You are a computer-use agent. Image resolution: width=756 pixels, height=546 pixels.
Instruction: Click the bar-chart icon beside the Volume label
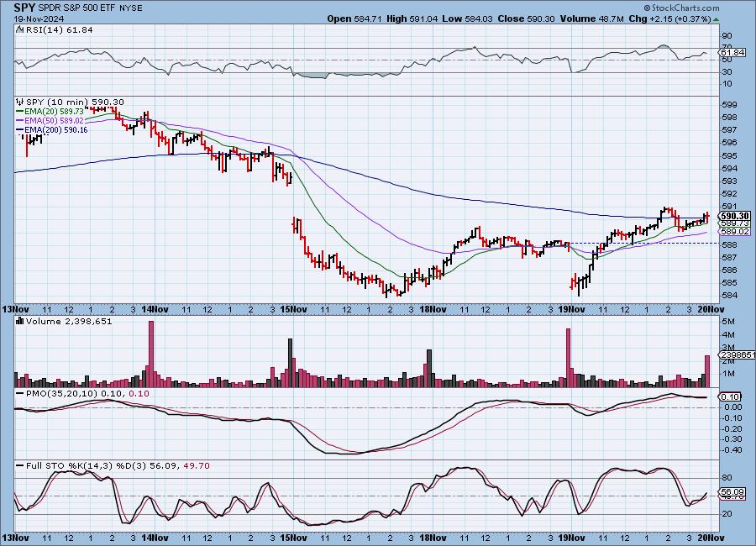click(x=20, y=321)
